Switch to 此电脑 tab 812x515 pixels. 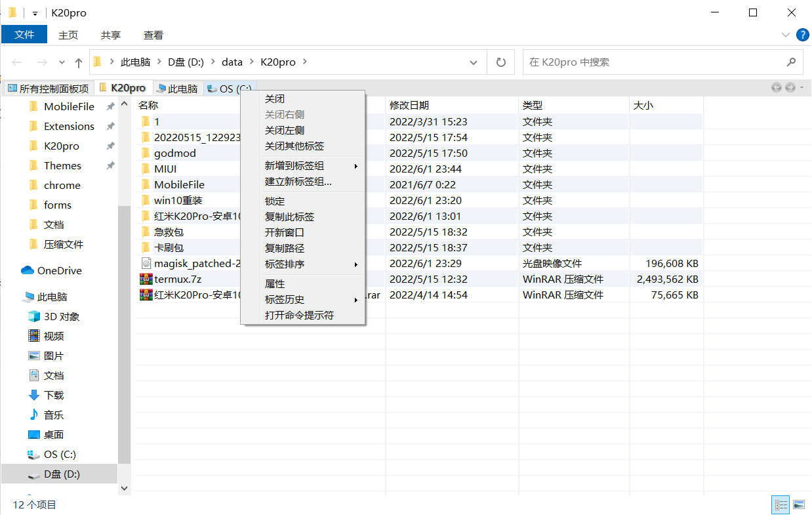177,88
